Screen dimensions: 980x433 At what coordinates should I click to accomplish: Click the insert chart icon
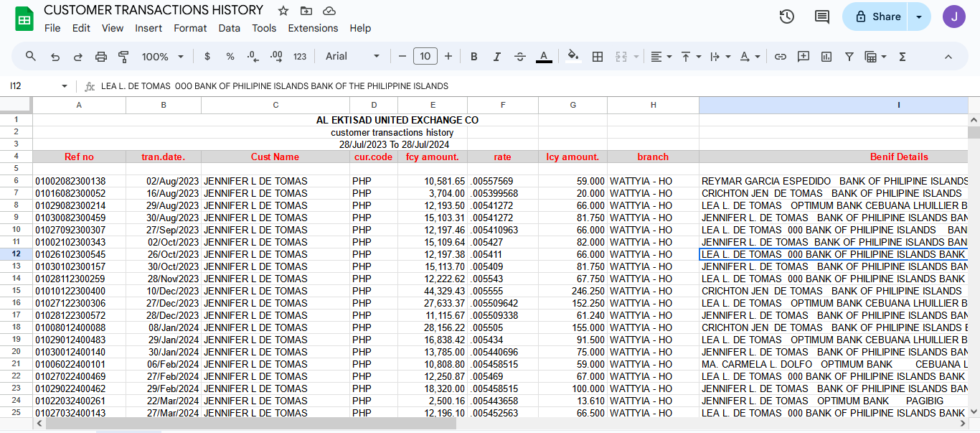(x=826, y=57)
